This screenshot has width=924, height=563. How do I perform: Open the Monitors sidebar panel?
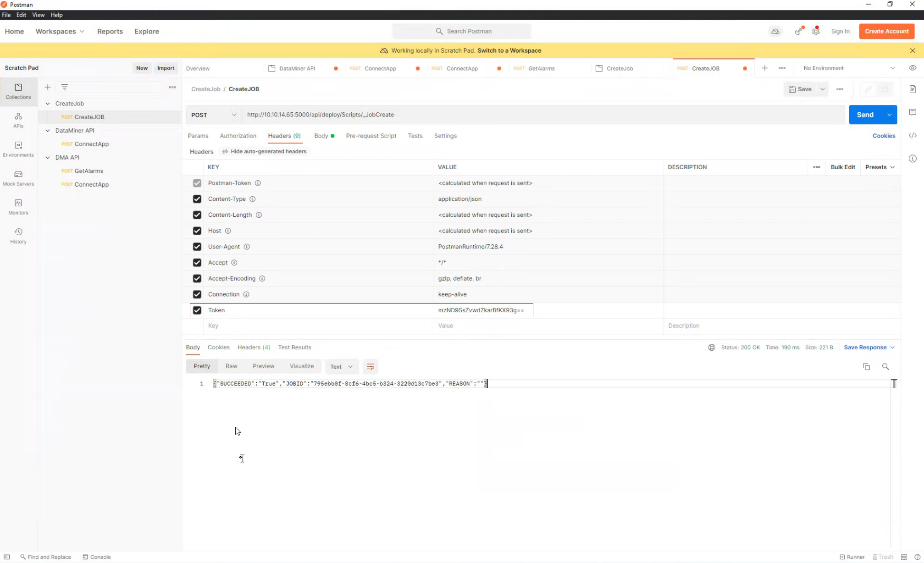[x=18, y=207]
